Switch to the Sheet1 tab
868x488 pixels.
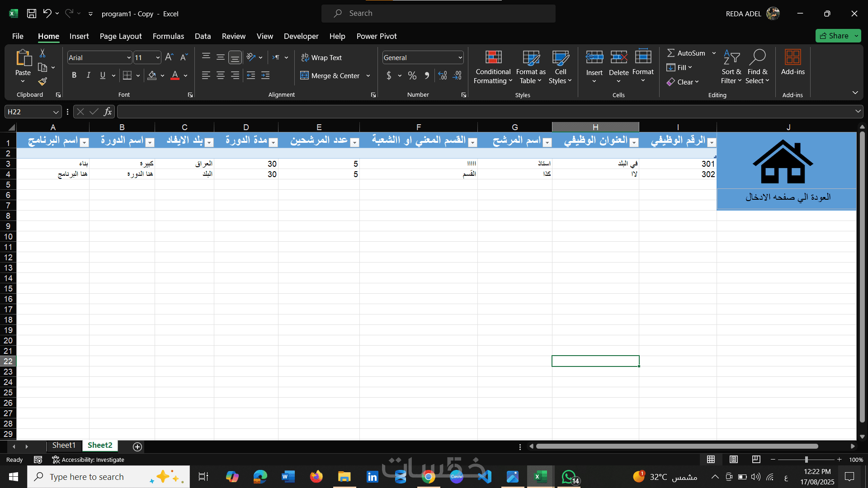[x=64, y=446]
